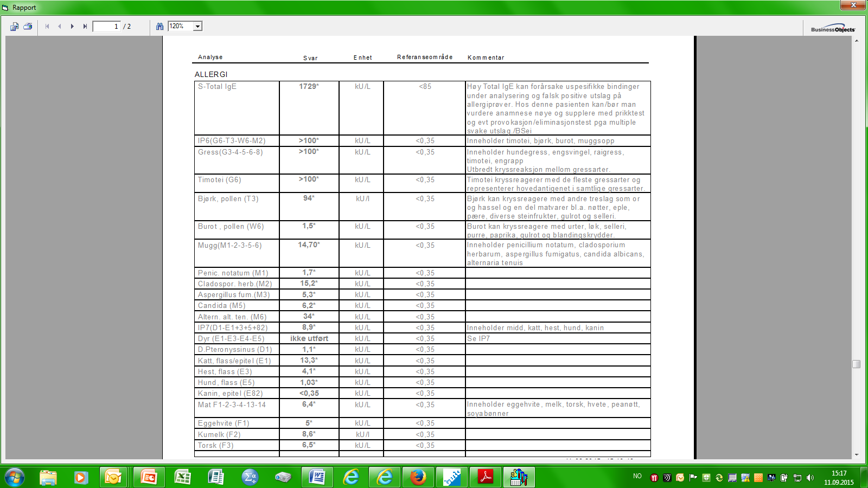Switch to Word in the taskbar
The height and width of the screenshot is (488, 868).
(x=317, y=477)
